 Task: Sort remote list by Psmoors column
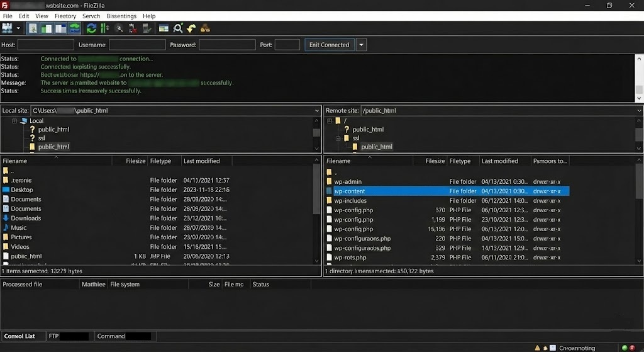[x=550, y=161]
